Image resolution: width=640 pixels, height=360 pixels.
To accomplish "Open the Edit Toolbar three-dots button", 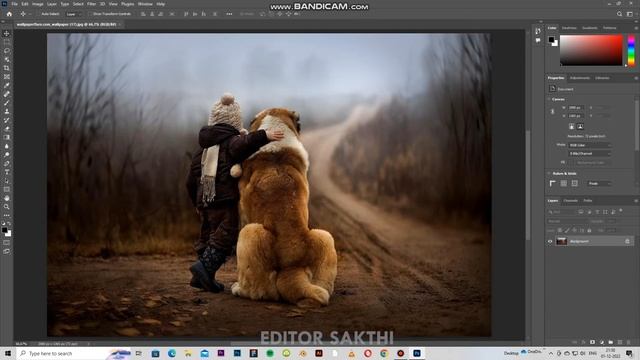I will coord(7,215).
